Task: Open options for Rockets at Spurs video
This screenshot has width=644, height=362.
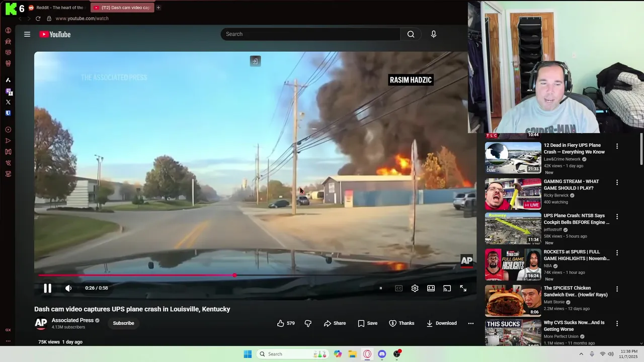Action: click(x=617, y=253)
